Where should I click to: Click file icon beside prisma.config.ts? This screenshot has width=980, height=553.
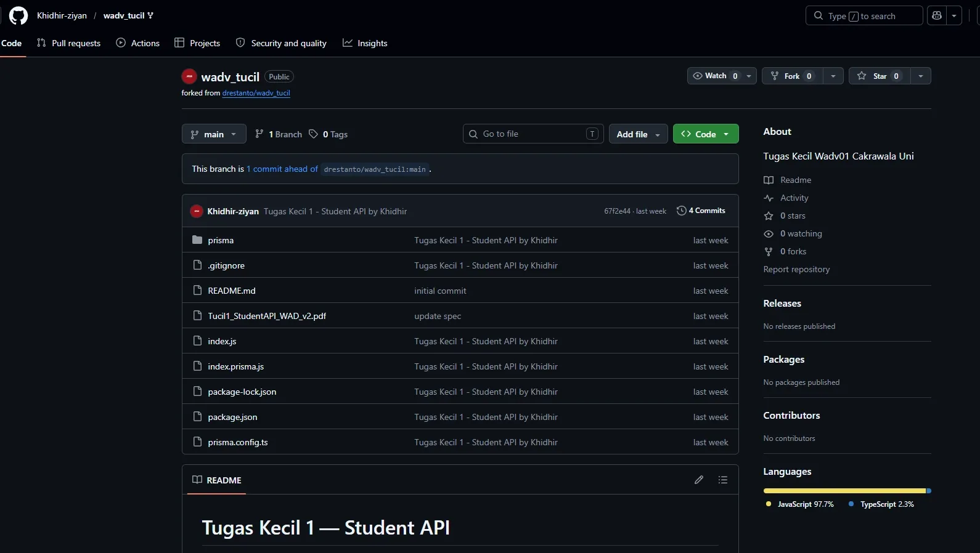pos(197,442)
